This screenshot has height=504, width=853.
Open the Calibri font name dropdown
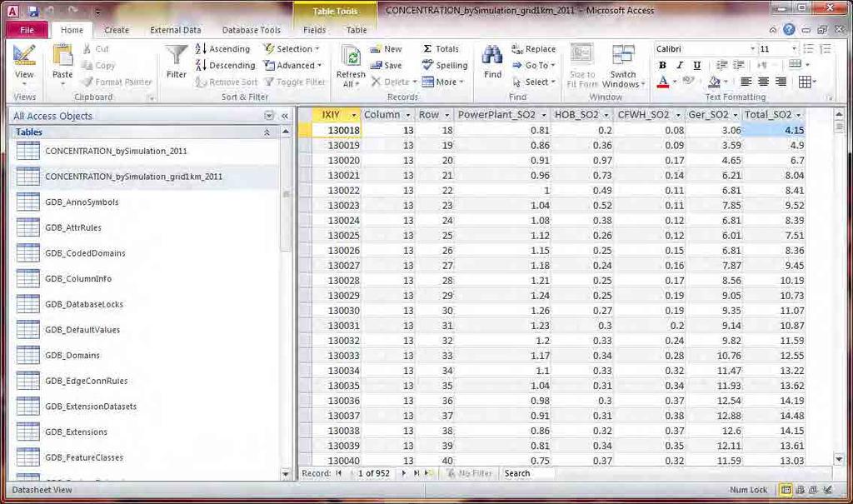tap(753, 49)
